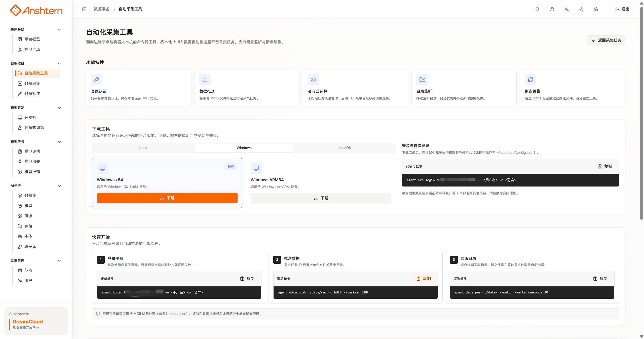
Task: Copy the 登录命令 command
Action: coord(247,279)
